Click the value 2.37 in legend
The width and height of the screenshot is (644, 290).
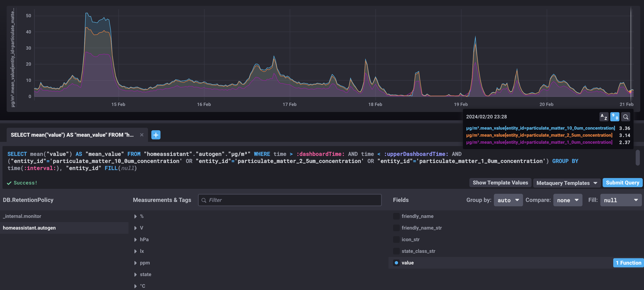point(624,142)
